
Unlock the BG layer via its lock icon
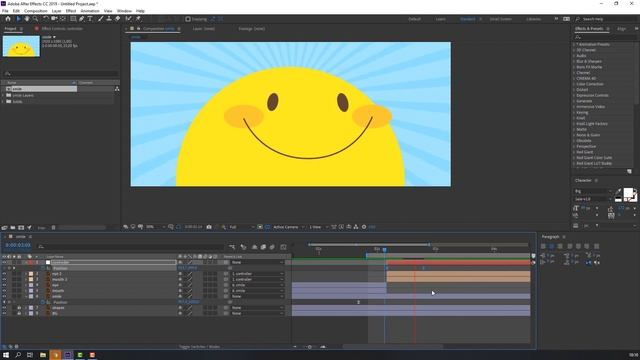(x=19, y=313)
